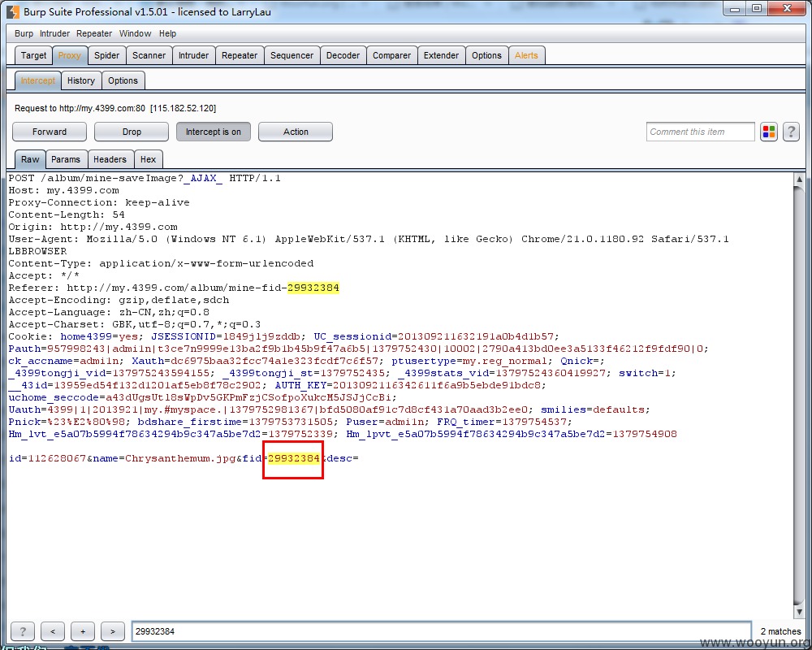The height and width of the screenshot is (650, 812).
Task: Go to previous search match
Action: tap(53, 631)
